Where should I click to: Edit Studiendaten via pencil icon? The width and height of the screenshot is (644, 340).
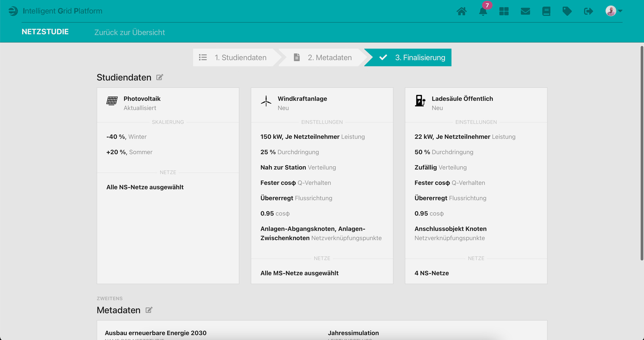pyautogui.click(x=160, y=77)
